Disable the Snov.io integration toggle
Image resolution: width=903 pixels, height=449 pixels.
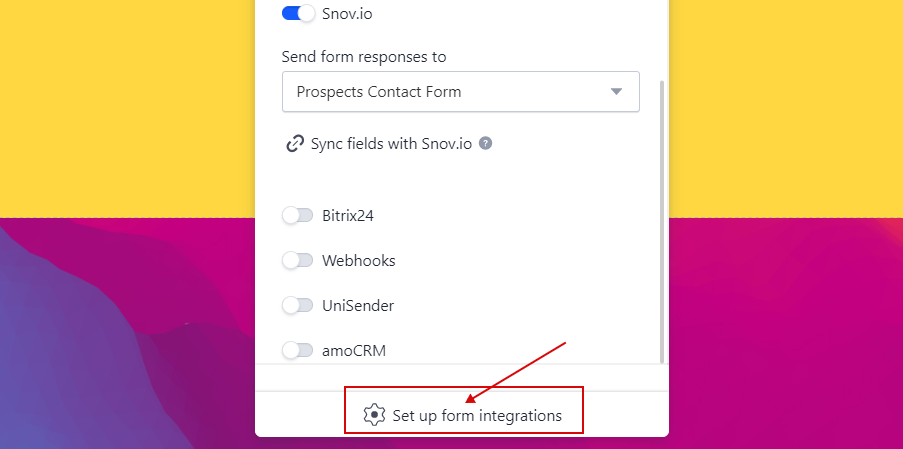[x=298, y=13]
